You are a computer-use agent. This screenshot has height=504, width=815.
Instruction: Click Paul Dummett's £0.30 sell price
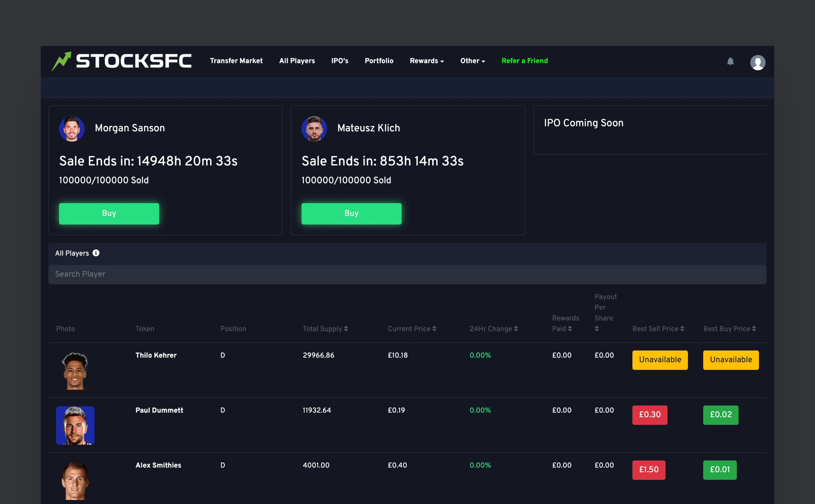(650, 415)
